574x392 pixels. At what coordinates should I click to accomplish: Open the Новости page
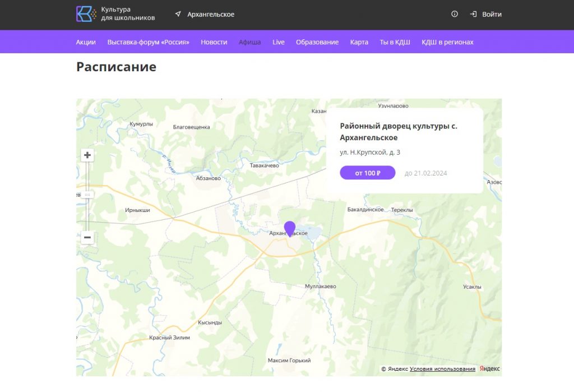tap(214, 42)
